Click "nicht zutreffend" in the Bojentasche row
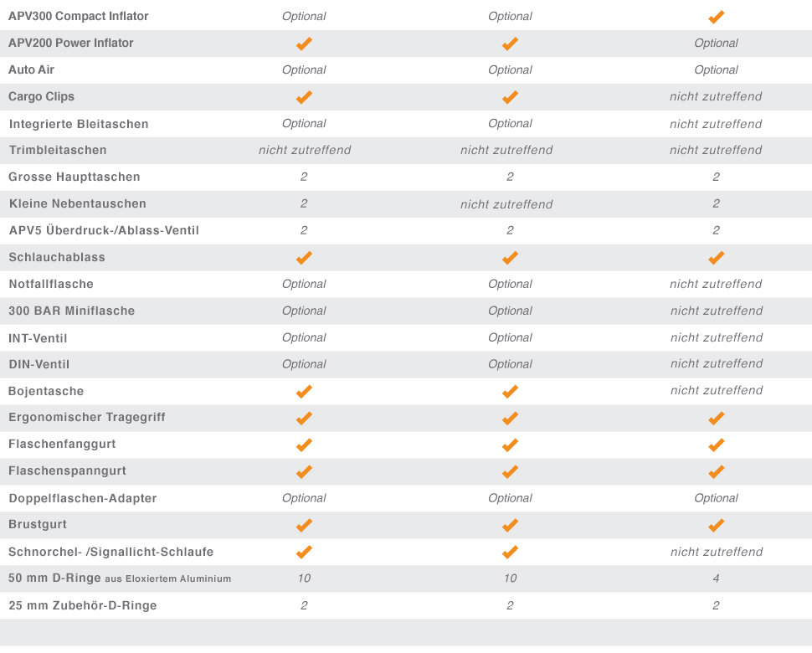The image size is (812, 653). [x=716, y=390]
